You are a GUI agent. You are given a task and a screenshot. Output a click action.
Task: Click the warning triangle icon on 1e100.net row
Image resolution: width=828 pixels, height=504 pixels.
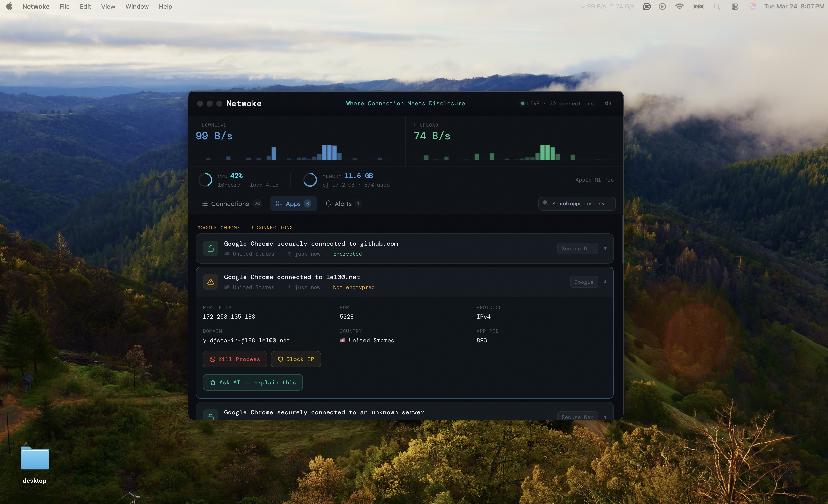pyautogui.click(x=211, y=282)
